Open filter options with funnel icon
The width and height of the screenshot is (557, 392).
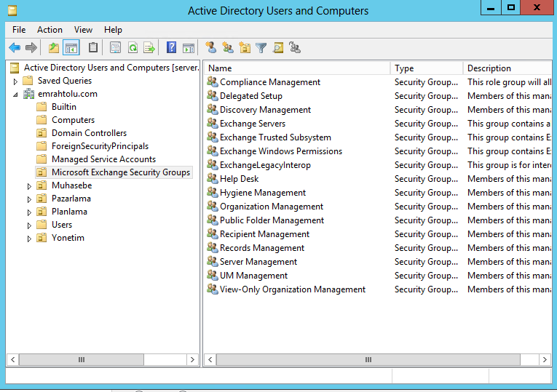click(261, 47)
